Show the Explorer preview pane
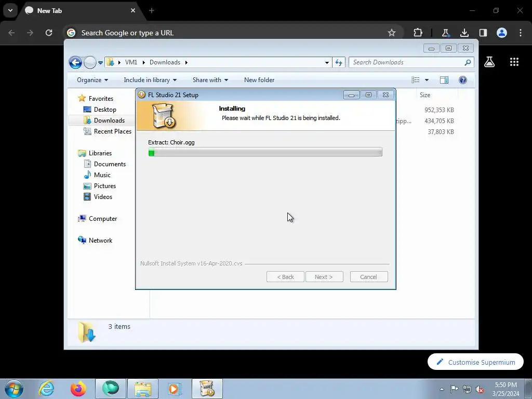This screenshot has height=399, width=532. (444, 79)
